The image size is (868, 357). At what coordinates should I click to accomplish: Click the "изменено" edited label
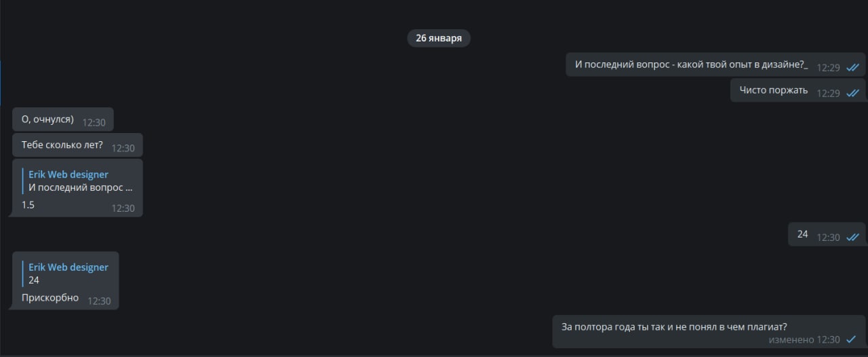(x=791, y=339)
